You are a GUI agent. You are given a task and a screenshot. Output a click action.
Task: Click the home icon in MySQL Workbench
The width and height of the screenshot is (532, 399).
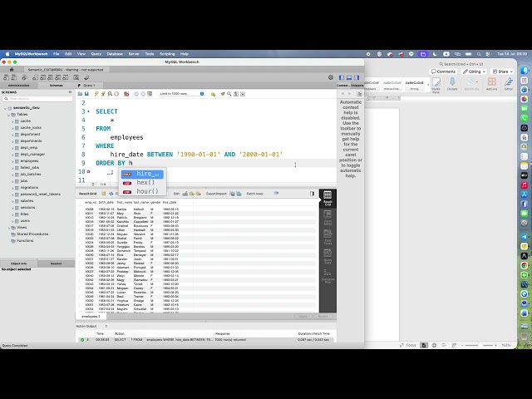(12, 70)
